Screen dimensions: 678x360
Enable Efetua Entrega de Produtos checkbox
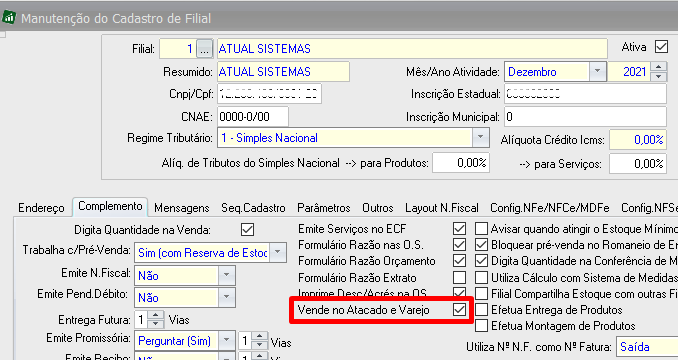click(x=481, y=309)
